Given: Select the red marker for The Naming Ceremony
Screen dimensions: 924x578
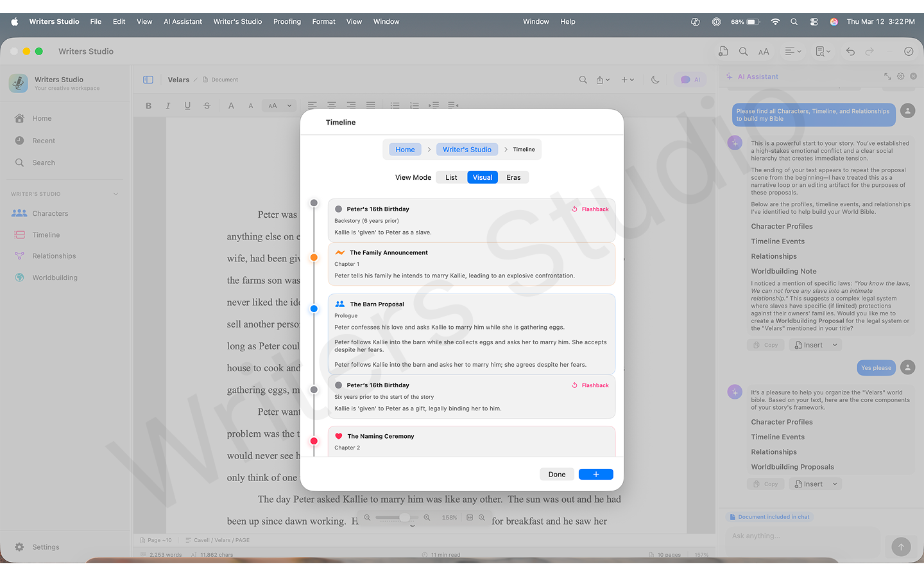Looking at the screenshot, I should pos(314,441).
